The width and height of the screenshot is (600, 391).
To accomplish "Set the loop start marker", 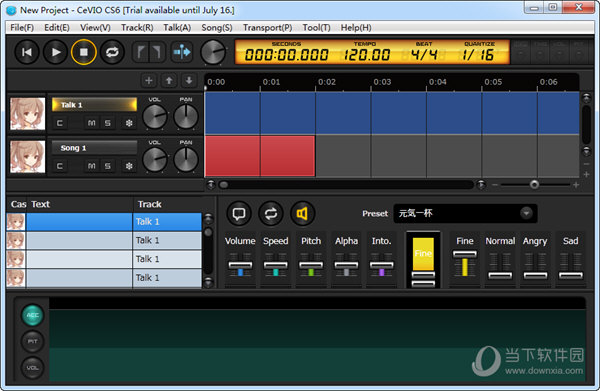I will click(x=141, y=52).
